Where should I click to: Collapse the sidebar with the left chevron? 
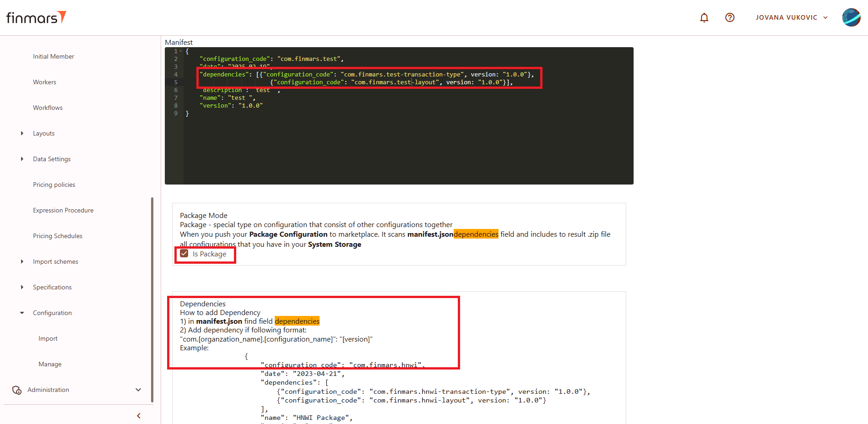click(x=138, y=416)
